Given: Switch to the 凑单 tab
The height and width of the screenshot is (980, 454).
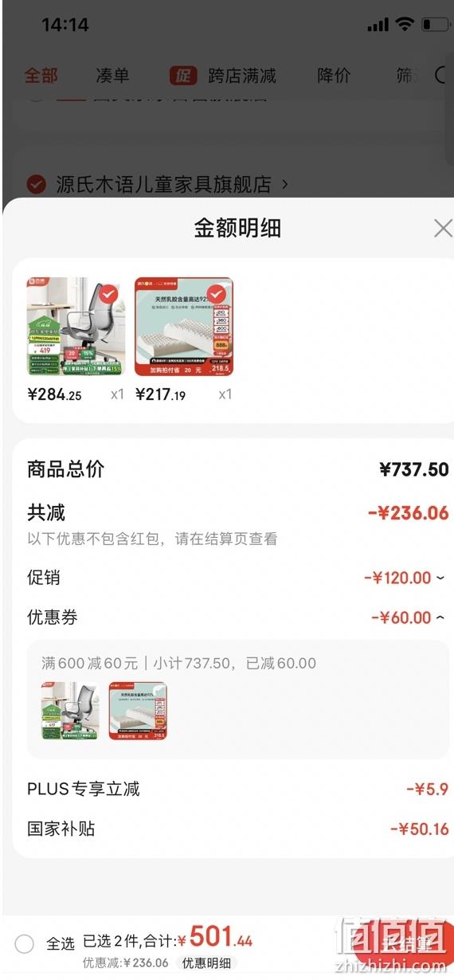Looking at the screenshot, I should click(x=112, y=76).
